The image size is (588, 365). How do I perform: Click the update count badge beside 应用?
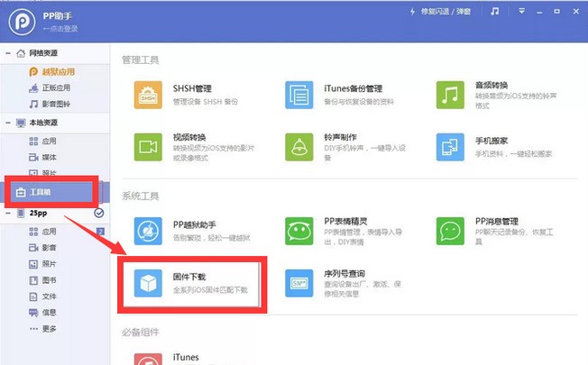pos(100,232)
